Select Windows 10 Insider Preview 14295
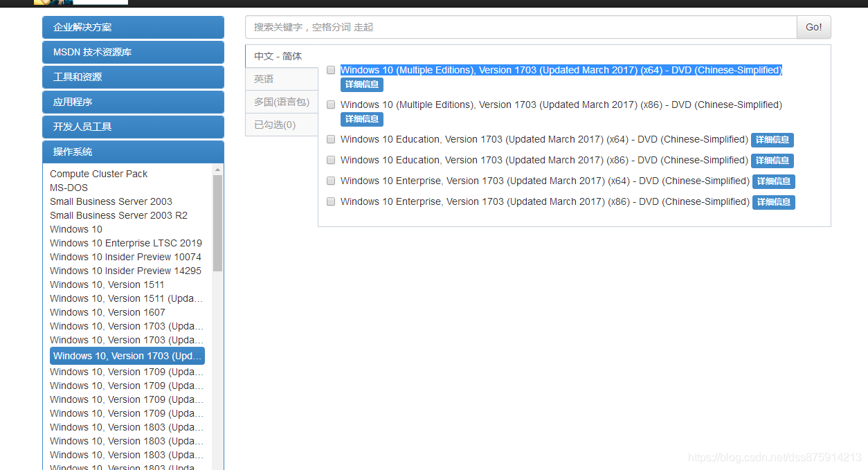Image resolution: width=868 pixels, height=470 pixels. 125,271
